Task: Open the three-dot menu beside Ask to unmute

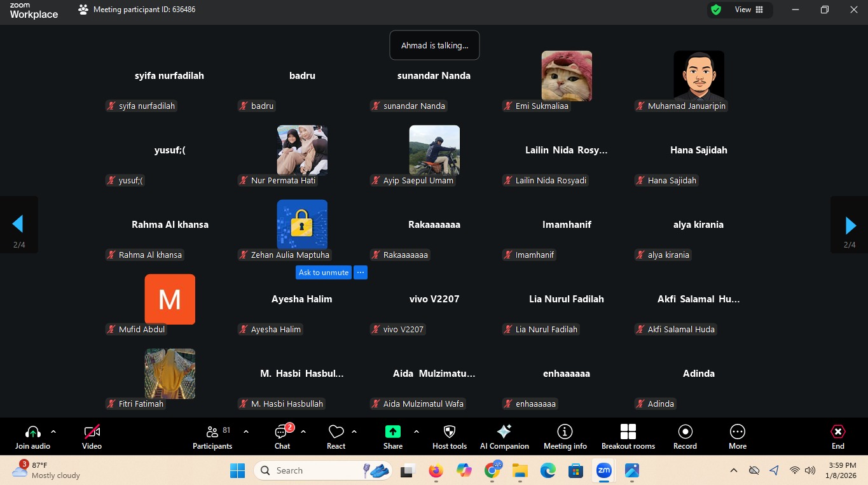Action: (361, 272)
